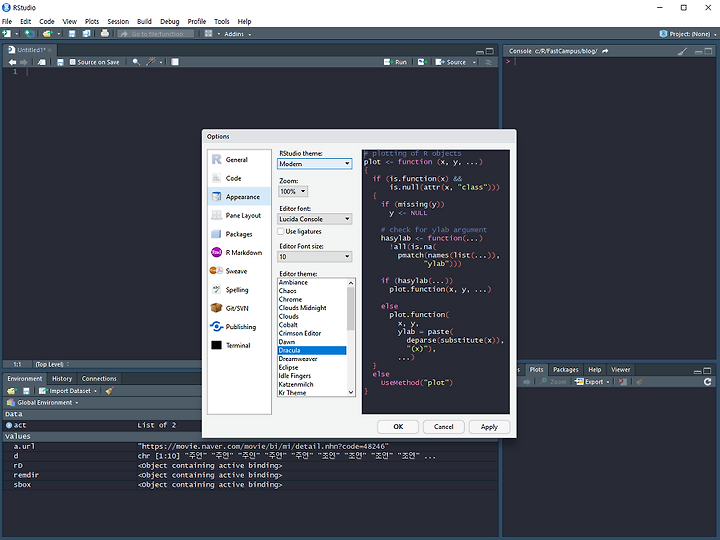Screen dimensions: 720x540
Task: Click the save icon in editor toolbar
Action: coord(60,62)
